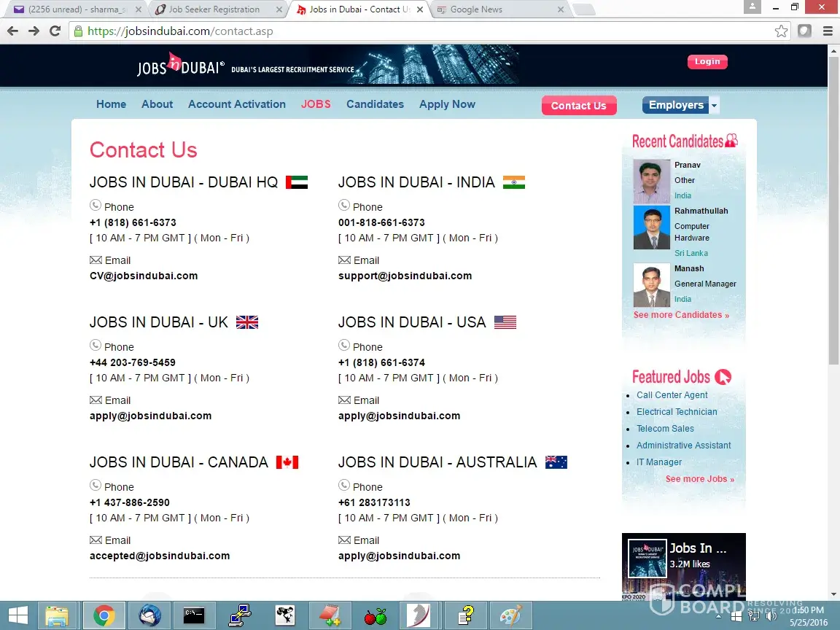Click the browser back arrow
The width and height of the screenshot is (840, 630).
coord(13,31)
